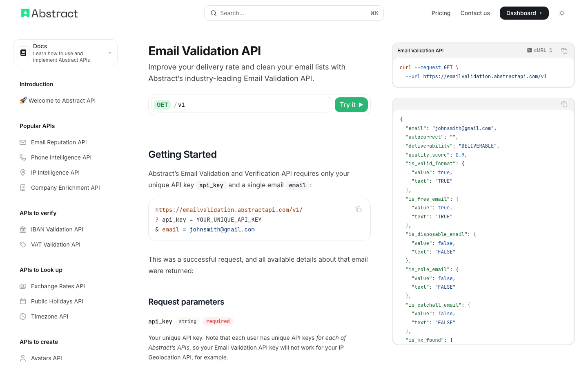Screen dimensions: 588x368
Task: Click the terminal icon next to cURL
Action: [530, 50]
